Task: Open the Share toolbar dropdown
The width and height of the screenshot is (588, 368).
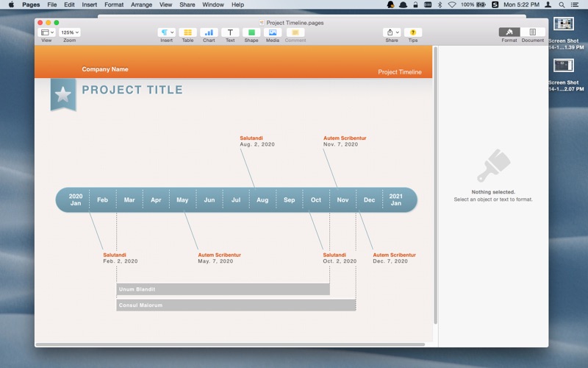Action: 392,32
